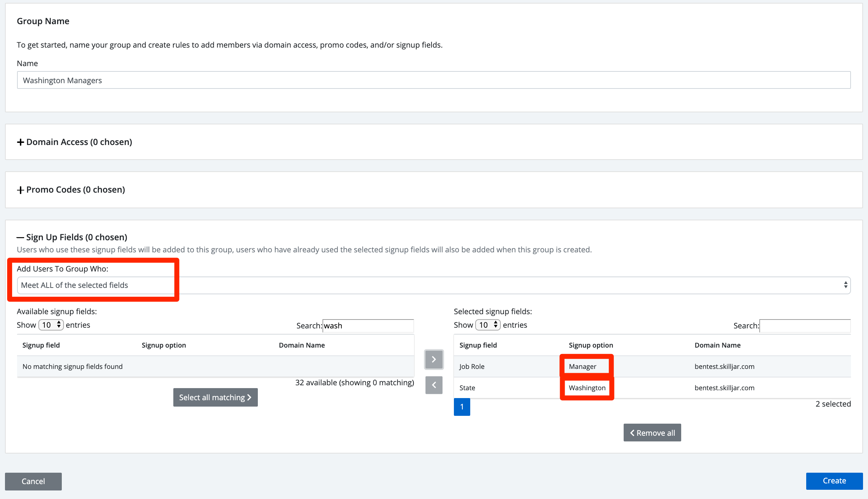Image resolution: width=868 pixels, height=499 pixels.
Task: Expand the Domain Access section
Action: 75,142
